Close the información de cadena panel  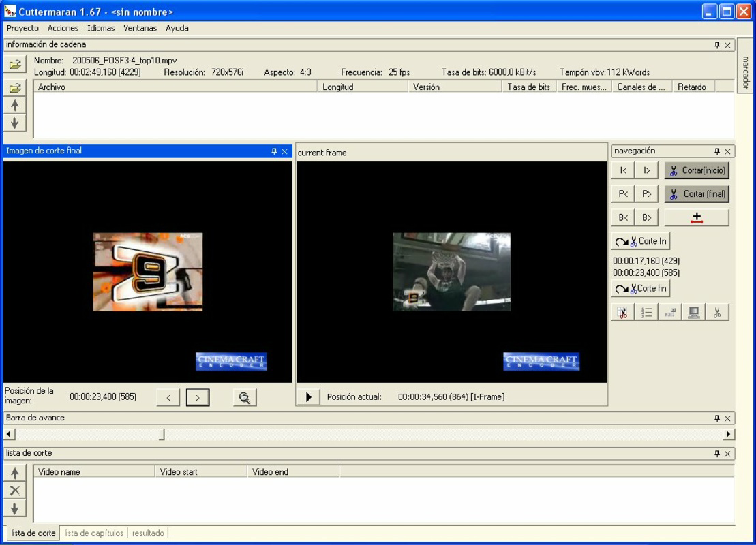[x=727, y=45]
